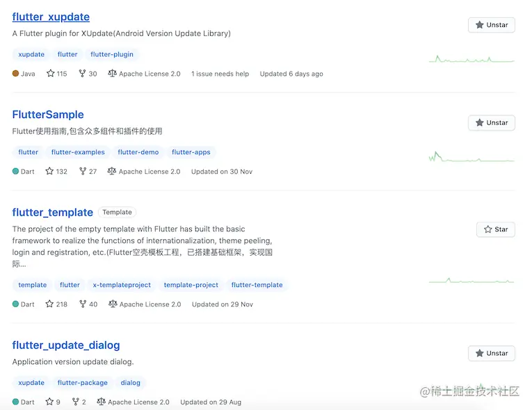
Task: Select the template-project topic tag
Action: click(x=191, y=285)
